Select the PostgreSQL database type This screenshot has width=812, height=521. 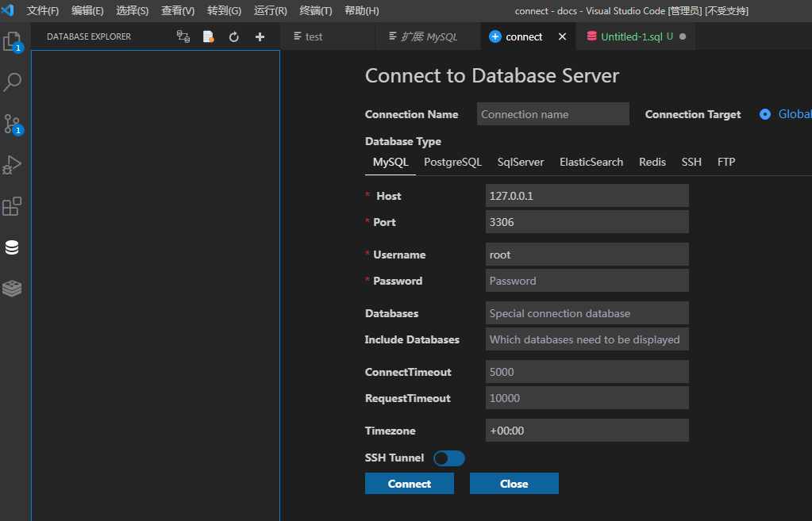point(452,162)
